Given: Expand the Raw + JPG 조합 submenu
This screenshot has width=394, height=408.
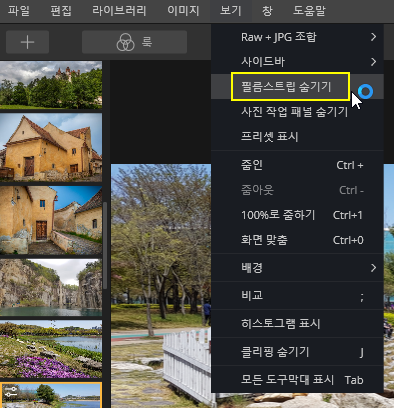Looking at the screenshot, I should click(297, 37).
